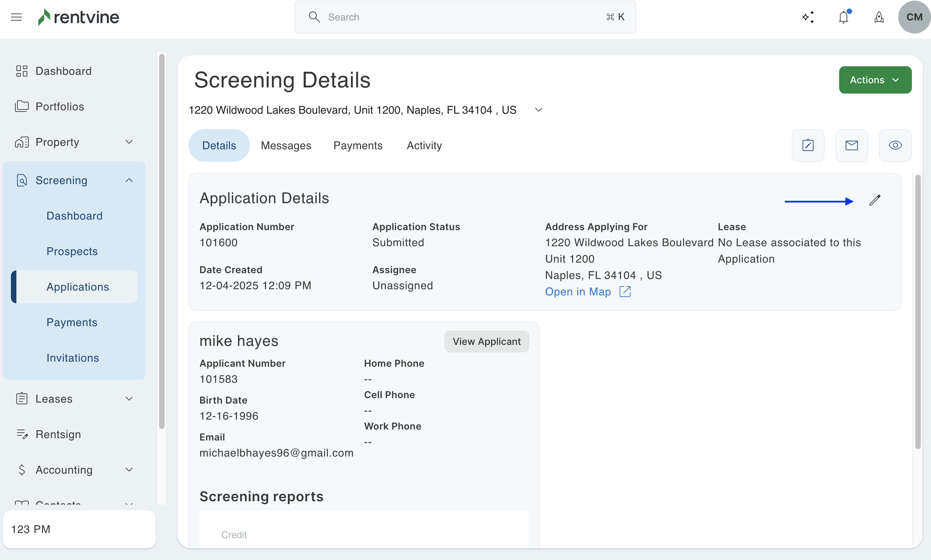Open the AI sparkle assistant icon
Image resolution: width=931 pixels, height=560 pixels.
tap(808, 17)
